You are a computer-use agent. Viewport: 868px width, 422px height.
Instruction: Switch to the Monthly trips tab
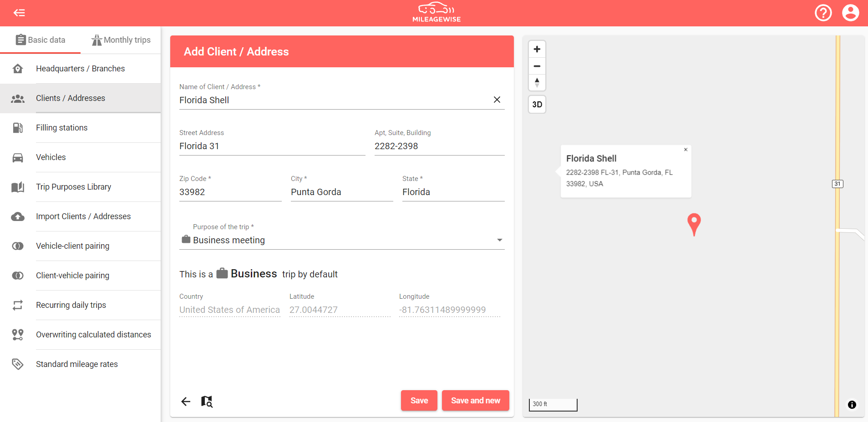point(121,40)
